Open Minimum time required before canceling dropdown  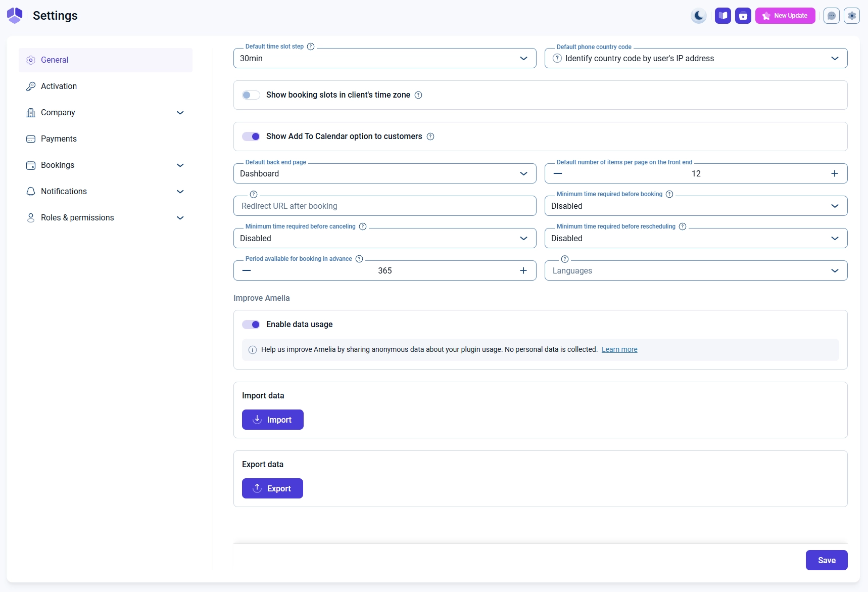click(x=385, y=238)
